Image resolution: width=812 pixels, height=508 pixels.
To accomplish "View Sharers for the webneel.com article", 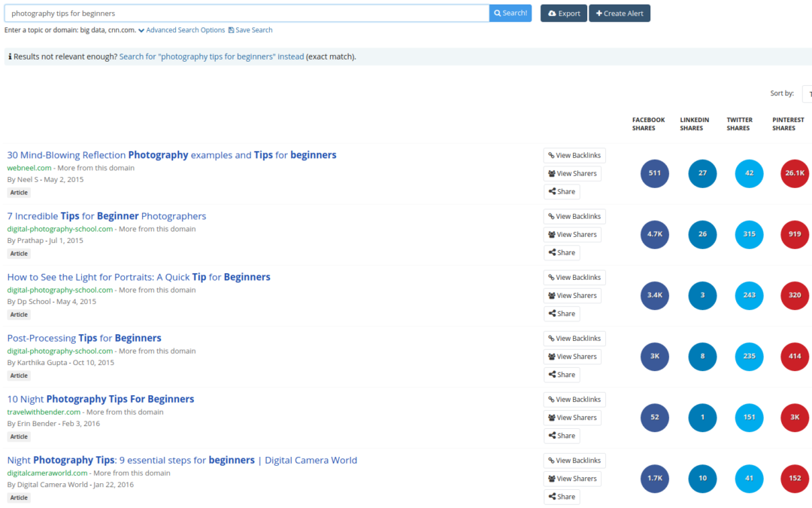I will [572, 174].
